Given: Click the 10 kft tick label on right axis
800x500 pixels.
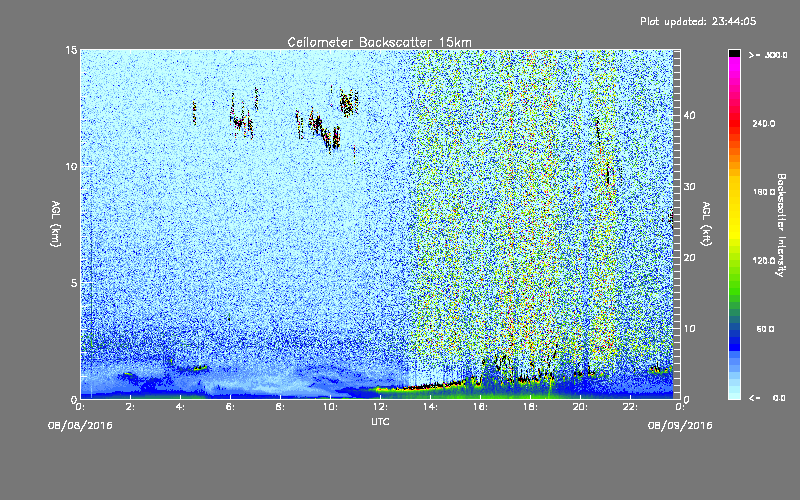Looking at the screenshot, I should pos(689,329).
